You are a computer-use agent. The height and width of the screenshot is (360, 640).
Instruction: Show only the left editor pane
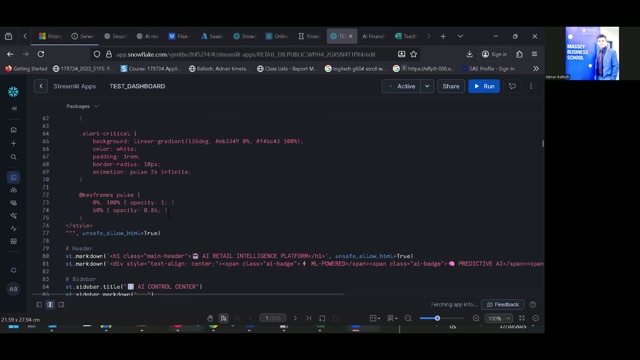coord(39,304)
